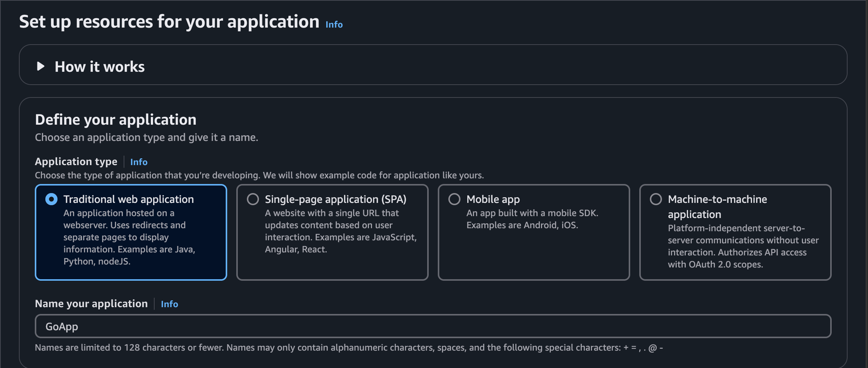Click the Traditional web application card description
The image size is (868, 368).
[129, 237]
